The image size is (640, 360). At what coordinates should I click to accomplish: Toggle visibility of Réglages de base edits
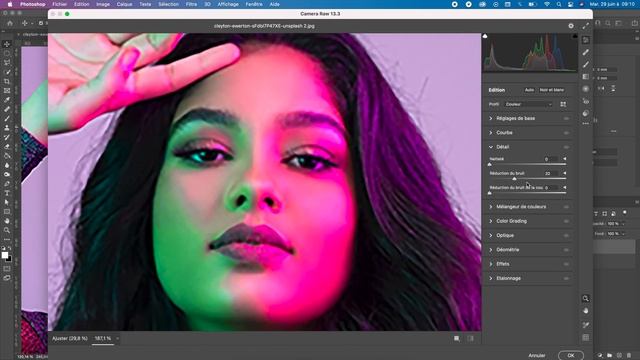point(566,118)
